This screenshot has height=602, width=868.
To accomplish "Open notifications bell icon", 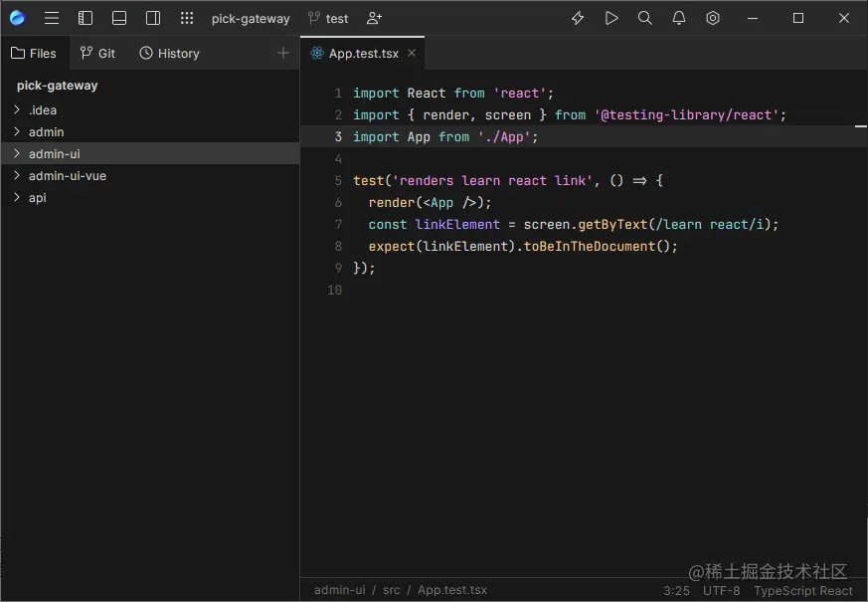I will [x=679, y=18].
